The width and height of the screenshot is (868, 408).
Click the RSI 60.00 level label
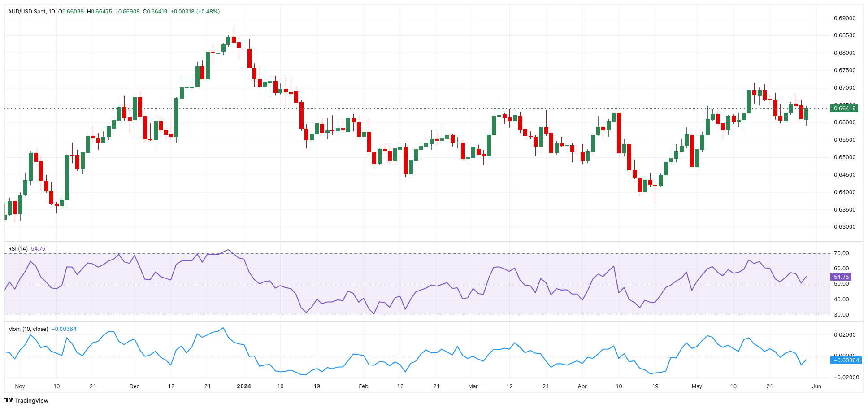click(841, 269)
